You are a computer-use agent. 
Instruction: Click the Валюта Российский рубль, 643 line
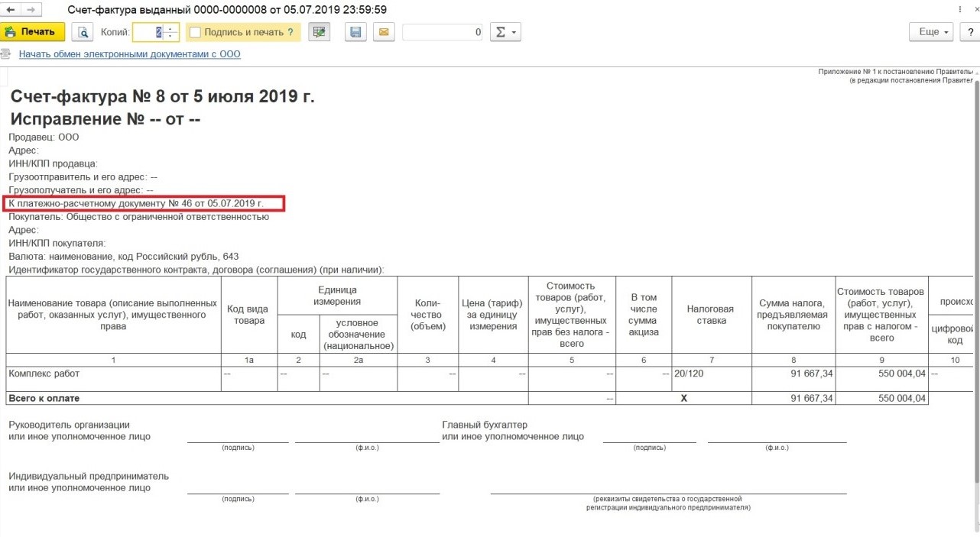[x=124, y=257]
